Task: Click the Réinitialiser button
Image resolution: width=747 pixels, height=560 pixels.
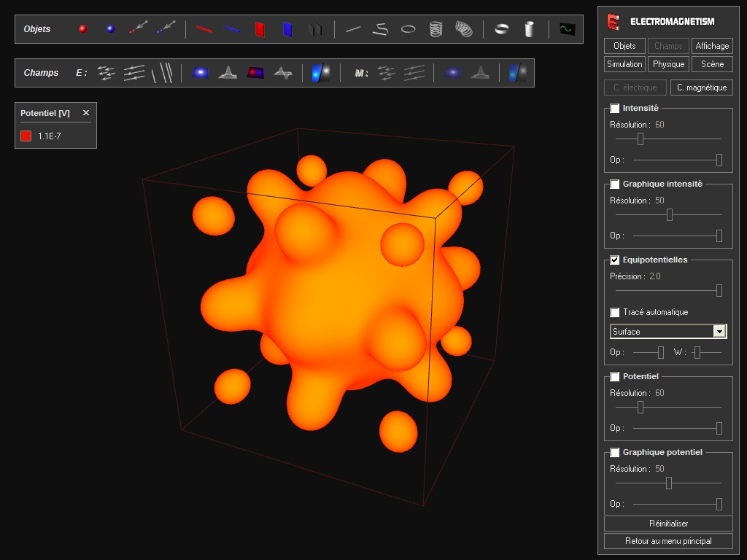Action: 668,524
